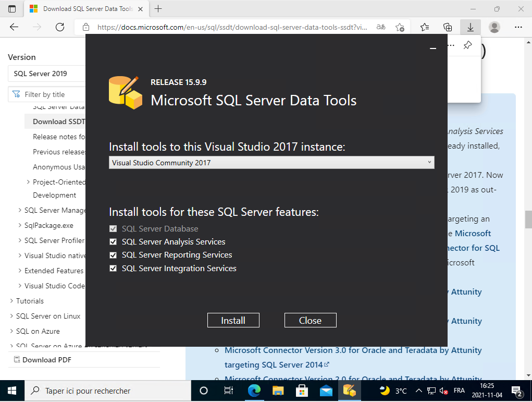Screen dimensions: 532x402
Task: Open Microsoft Edge from the taskbar
Action: click(254, 391)
